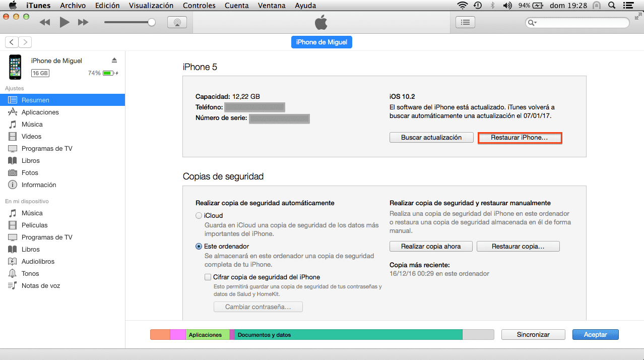Open the Ventana menu
644x360 pixels.
pos(272,6)
